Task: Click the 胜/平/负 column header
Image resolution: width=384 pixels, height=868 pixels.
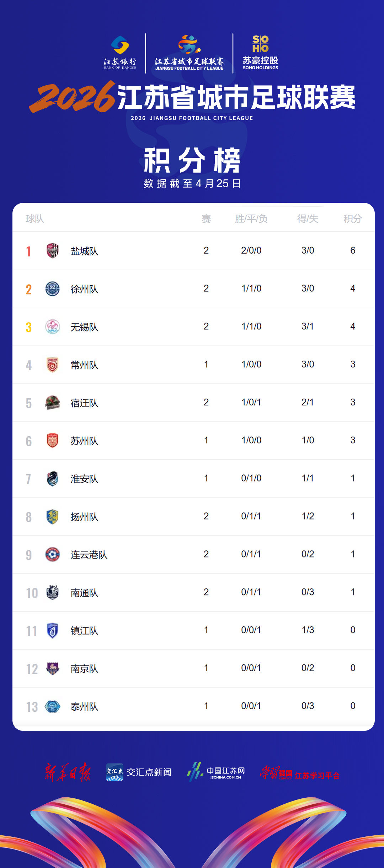Action: pos(251,219)
